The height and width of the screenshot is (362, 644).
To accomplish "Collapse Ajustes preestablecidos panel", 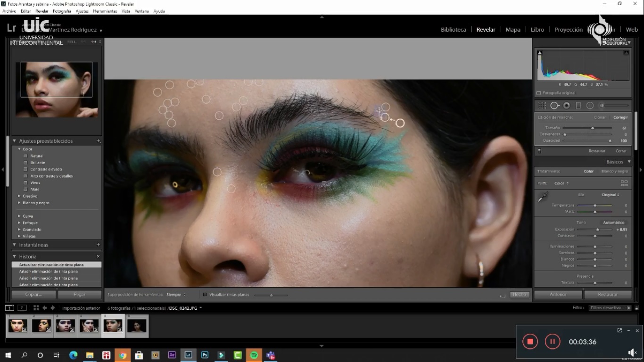I will coord(14,141).
